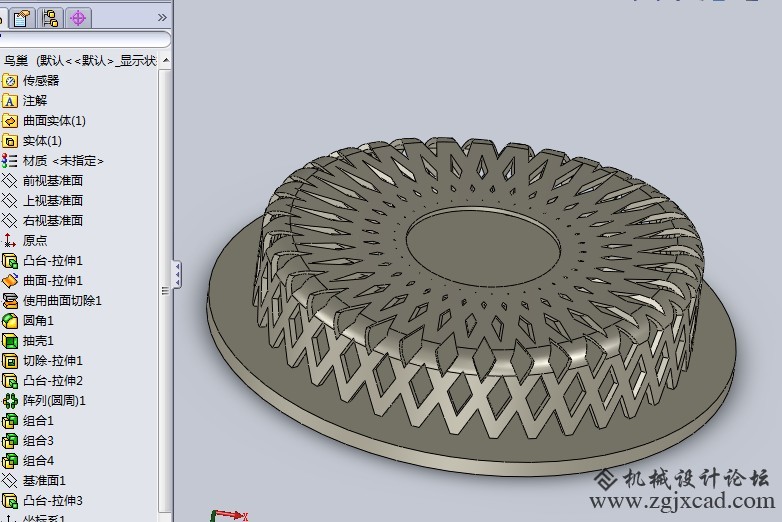Open the ConfigurationManager tab

click(50, 18)
